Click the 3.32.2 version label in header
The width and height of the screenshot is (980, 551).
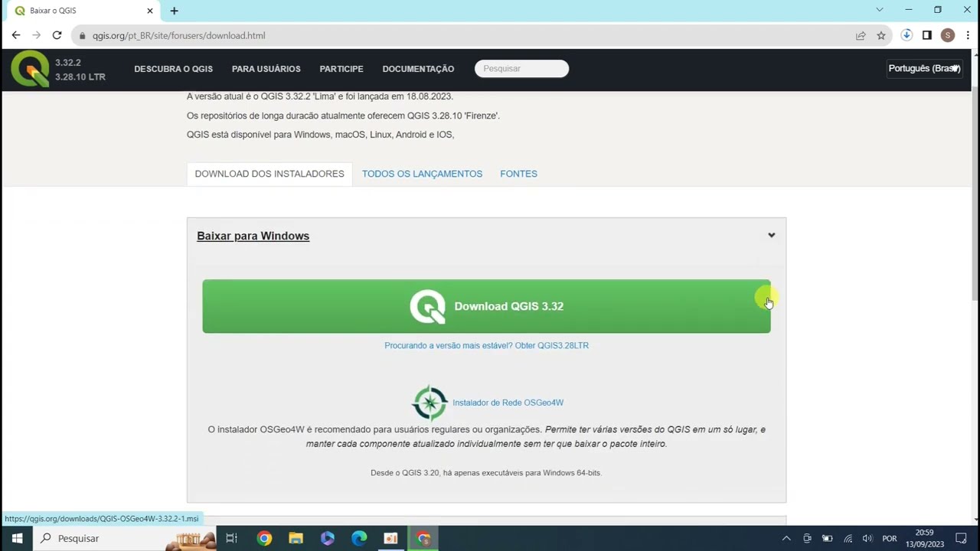click(x=68, y=63)
